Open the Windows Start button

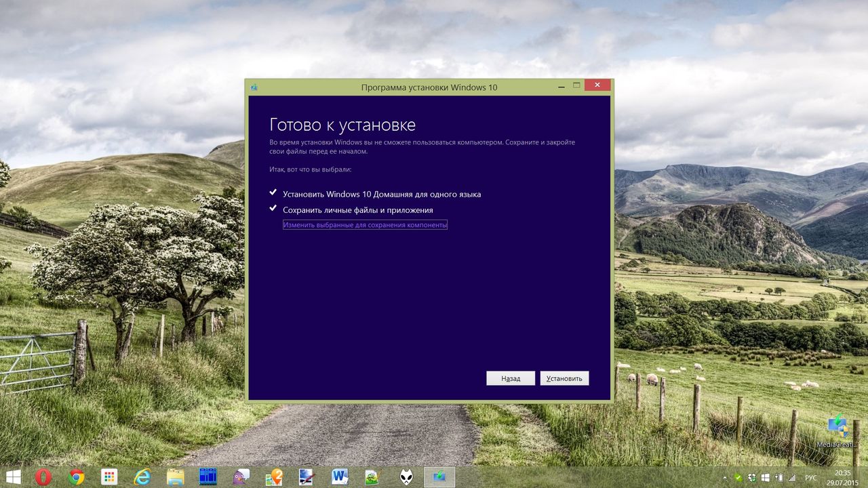click(12, 477)
